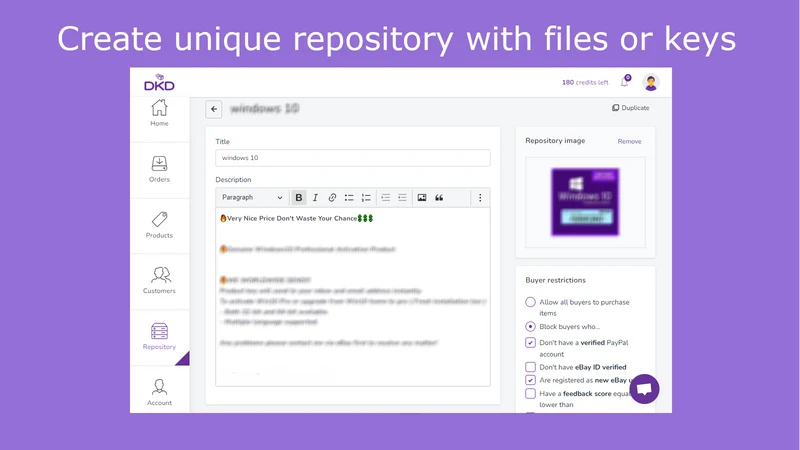This screenshot has width=800, height=450.
Task: Open the Home section in sidebar
Action: pyautogui.click(x=159, y=113)
